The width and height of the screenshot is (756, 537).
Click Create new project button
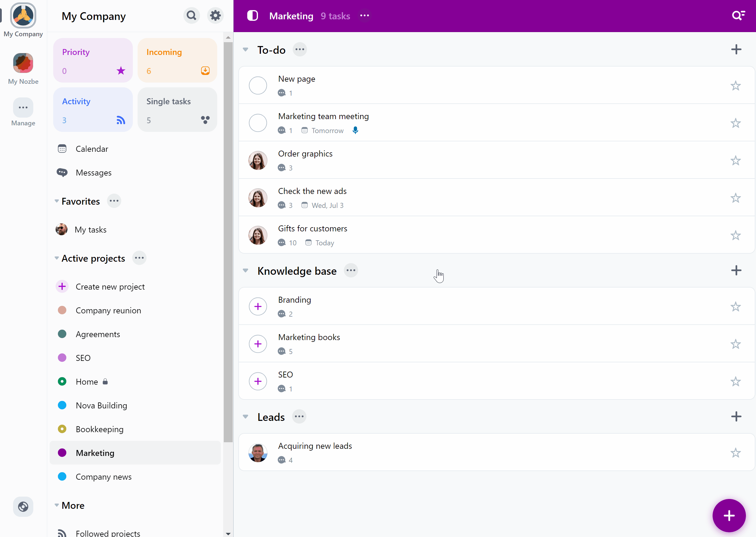tap(111, 286)
